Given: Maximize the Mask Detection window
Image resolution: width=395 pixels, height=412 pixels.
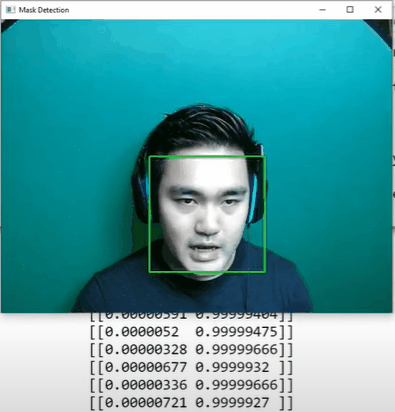Looking at the screenshot, I should click(x=350, y=10).
